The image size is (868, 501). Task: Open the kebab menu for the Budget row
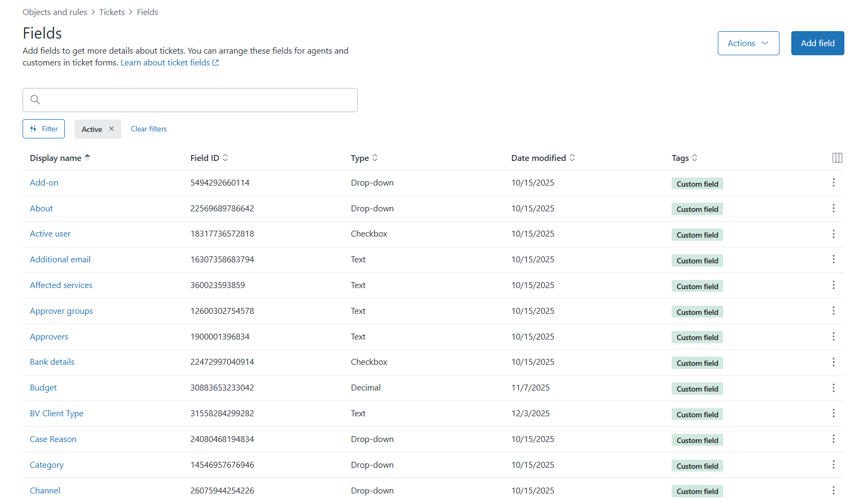coord(834,387)
